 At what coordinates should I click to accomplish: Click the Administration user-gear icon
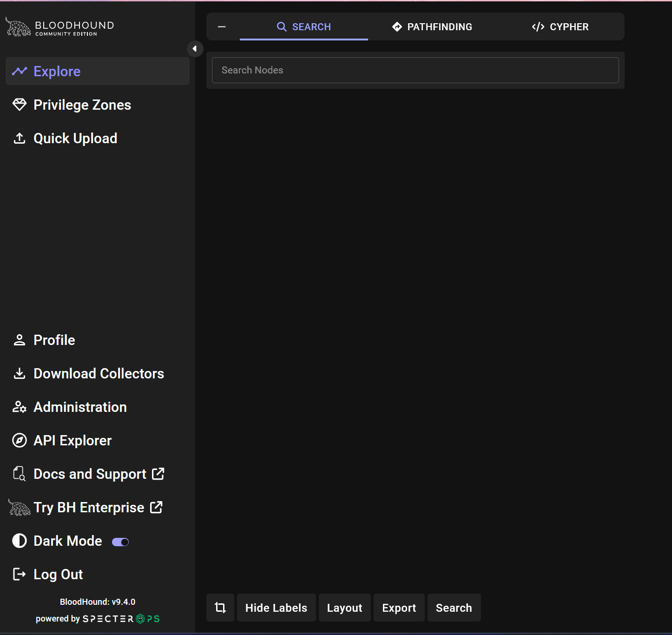pos(20,407)
